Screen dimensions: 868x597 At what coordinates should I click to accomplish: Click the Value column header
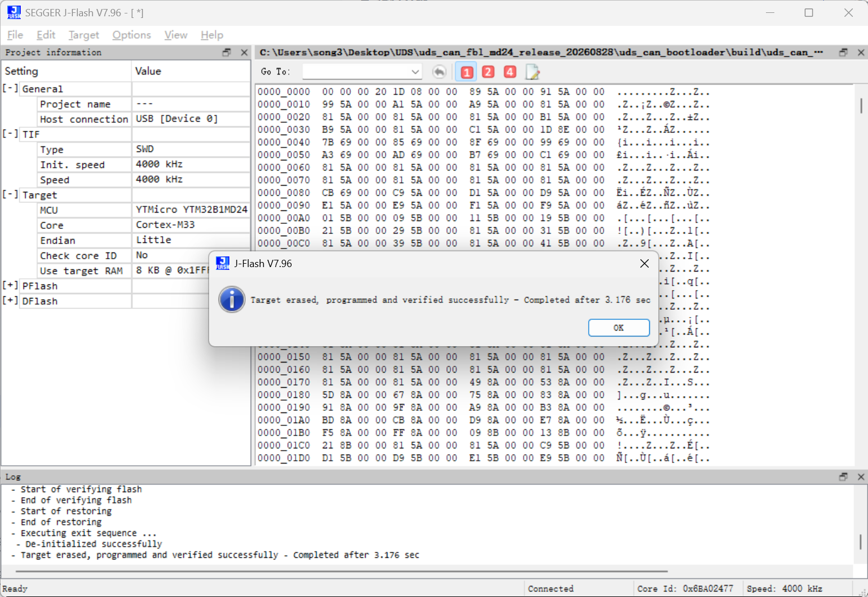pyautogui.click(x=191, y=71)
